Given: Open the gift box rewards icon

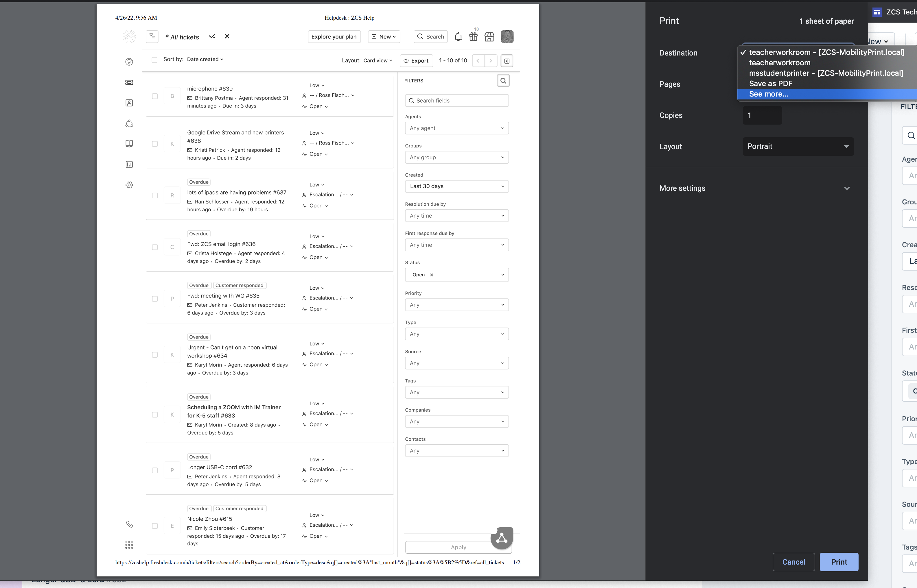Looking at the screenshot, I should (474, 37).
